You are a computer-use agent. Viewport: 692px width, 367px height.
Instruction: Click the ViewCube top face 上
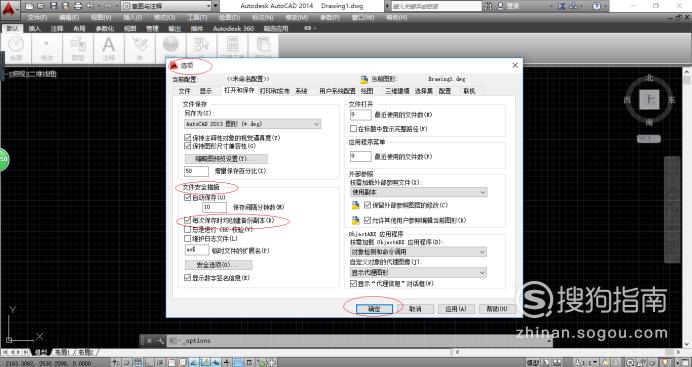(x=650, y=99)
